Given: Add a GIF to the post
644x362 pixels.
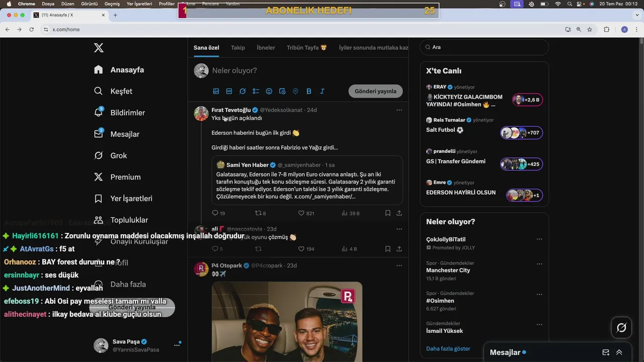Looking at the screenshot, I should pyautogui.click(x=229, y=91).
